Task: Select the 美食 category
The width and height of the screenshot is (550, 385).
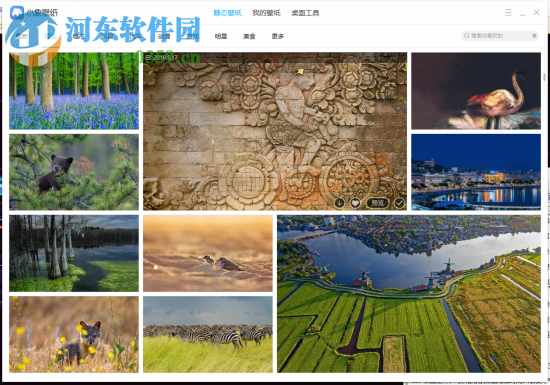Action: (x=249, y=36)
